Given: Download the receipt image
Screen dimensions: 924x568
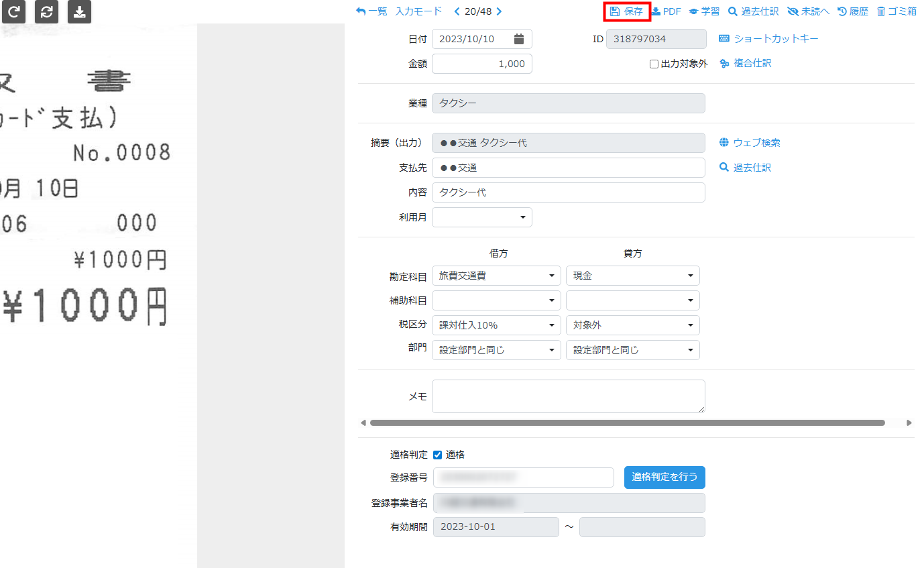Looking at the screenshot, I should tap(79, 11).
